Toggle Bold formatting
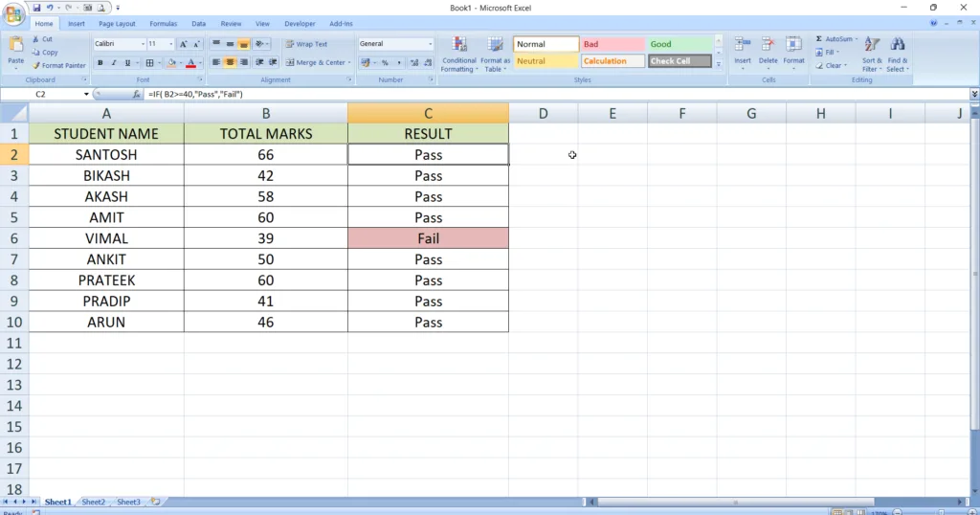 point(100,62)
